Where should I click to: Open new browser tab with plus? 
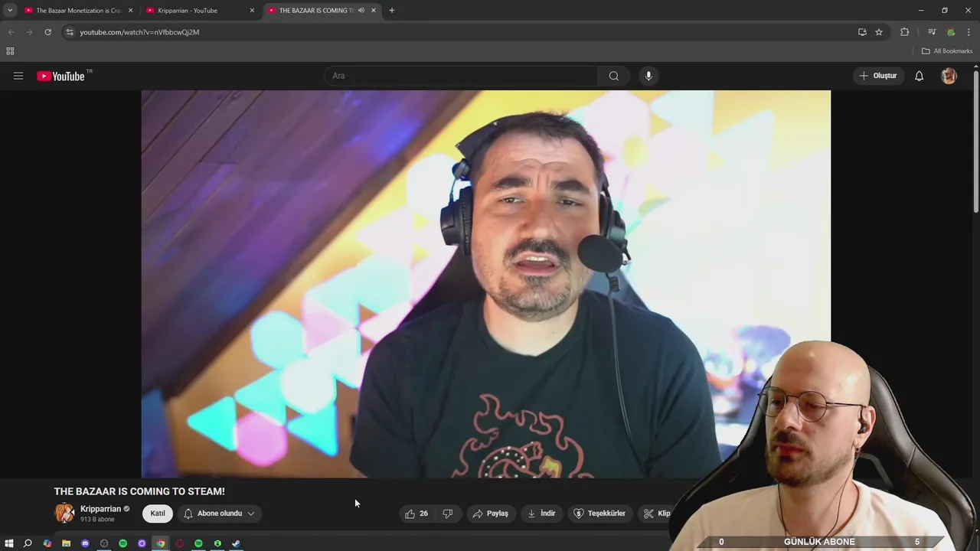391,10
